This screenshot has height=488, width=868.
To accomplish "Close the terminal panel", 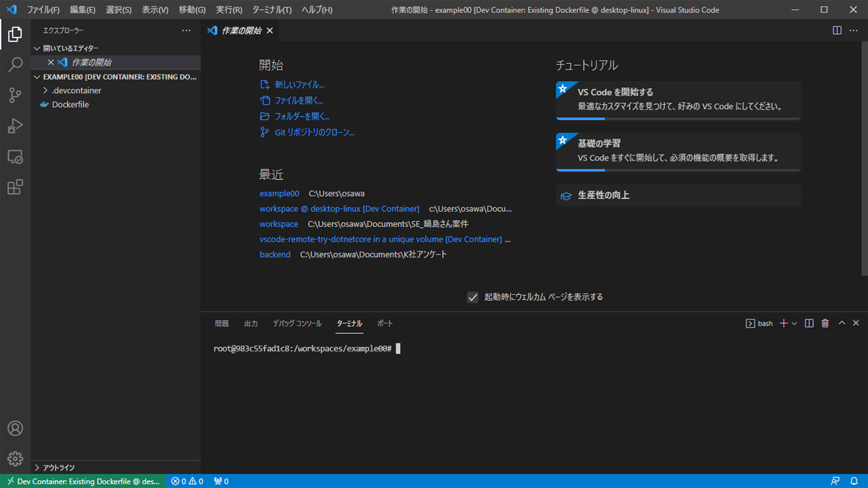I will coord(856,323).
